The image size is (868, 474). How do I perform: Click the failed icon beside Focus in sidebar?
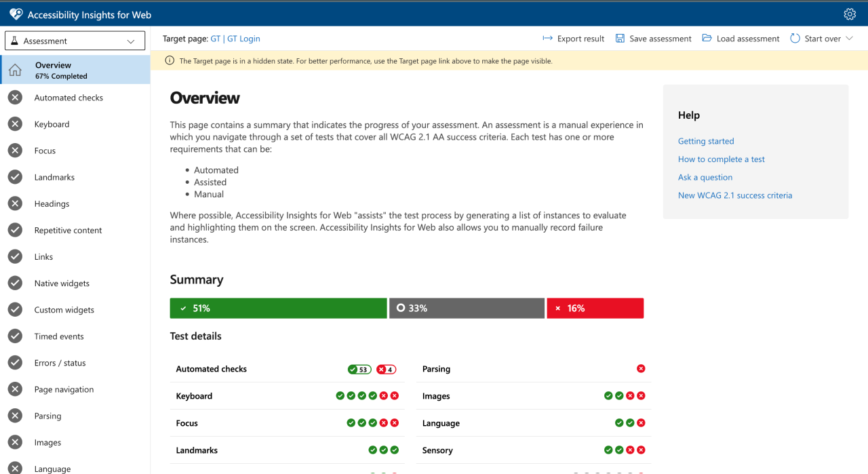(15, 151)
